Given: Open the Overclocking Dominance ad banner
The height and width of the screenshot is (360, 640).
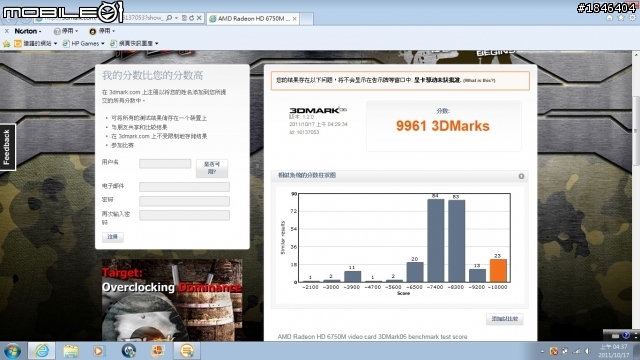Looking at the screenshot, I should tap(172, 300).
